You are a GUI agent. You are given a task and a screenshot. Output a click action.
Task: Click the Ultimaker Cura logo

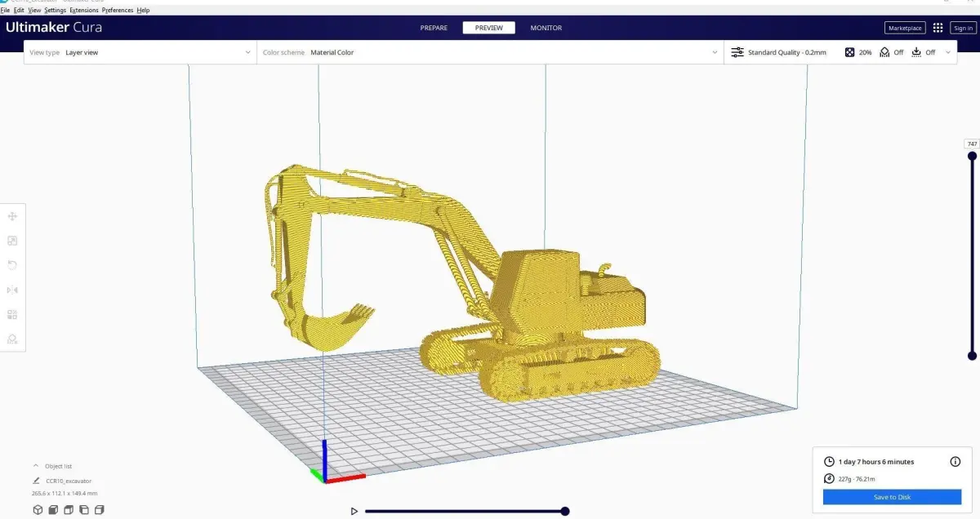tap(54, 27)
